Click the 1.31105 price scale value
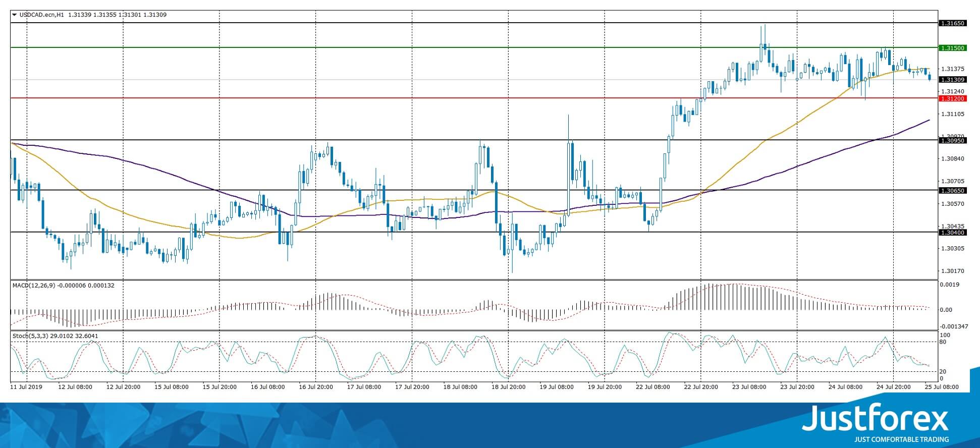 (x=953, y=114)
